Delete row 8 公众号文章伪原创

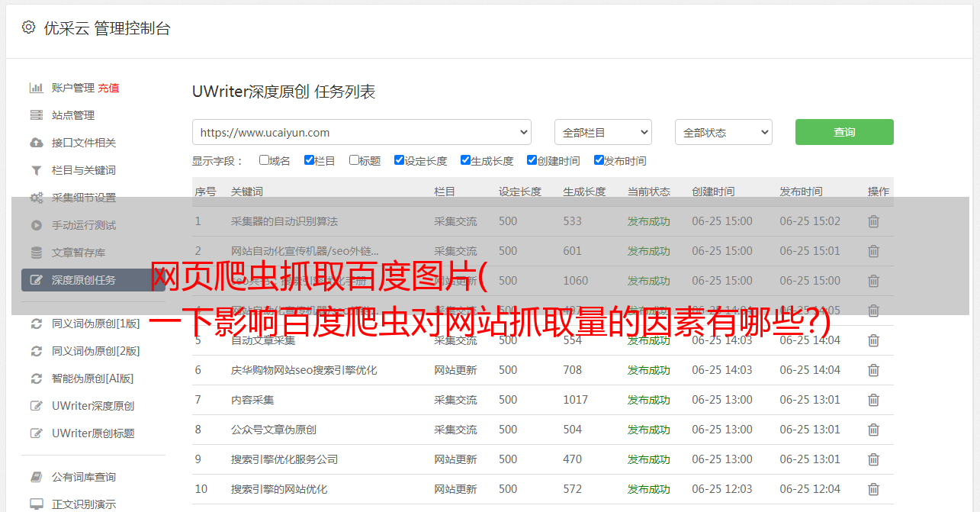pyautogui.click(x=874, y=430)
